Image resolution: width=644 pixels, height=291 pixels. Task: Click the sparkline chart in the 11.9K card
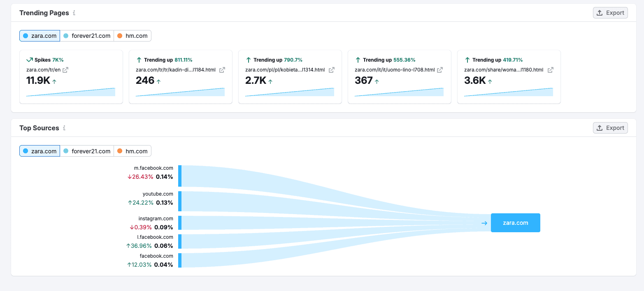click(x=71, y=92)
